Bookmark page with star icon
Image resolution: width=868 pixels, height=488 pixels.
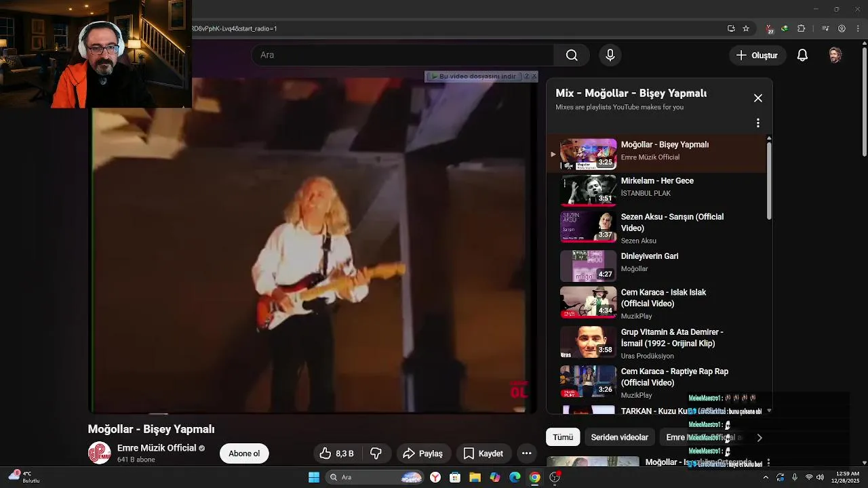[x=746, y=28]
